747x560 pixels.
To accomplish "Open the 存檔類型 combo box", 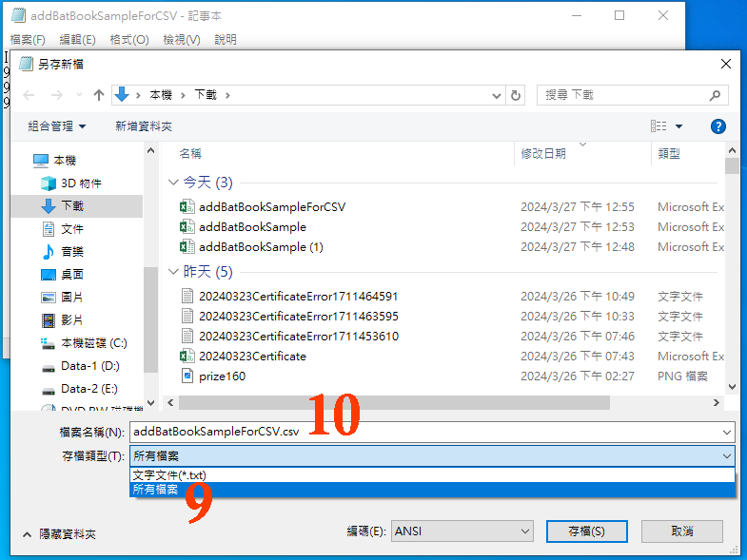I will pyautogui.click(x=432, y=456).
